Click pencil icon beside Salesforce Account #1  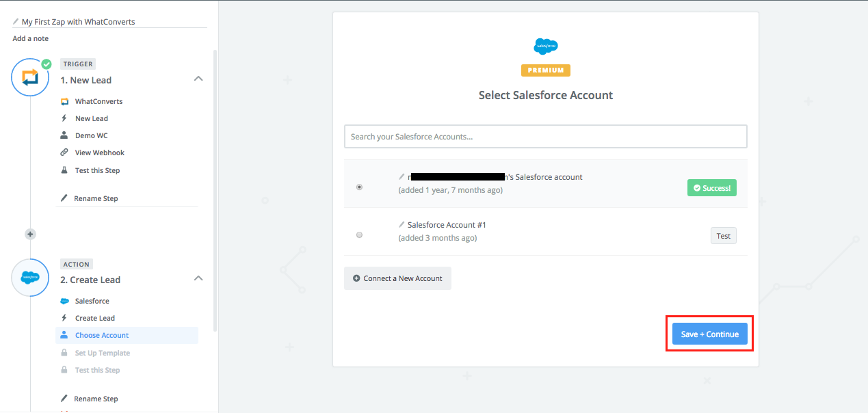402,224
